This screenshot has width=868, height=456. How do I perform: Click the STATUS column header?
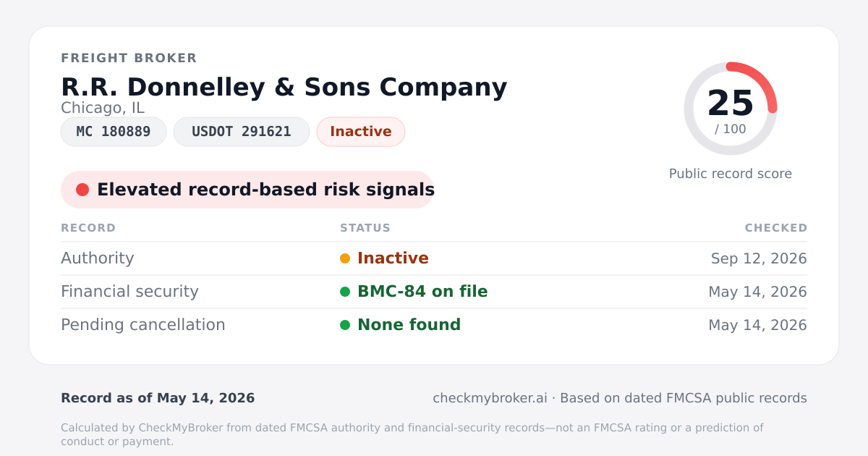pyautogui.click(x=365, y=228)
